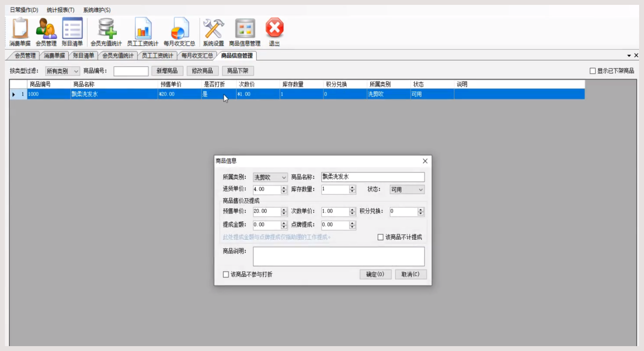644x351 pixels.
Task: Click the 新增商品 button
Action: 167,71
